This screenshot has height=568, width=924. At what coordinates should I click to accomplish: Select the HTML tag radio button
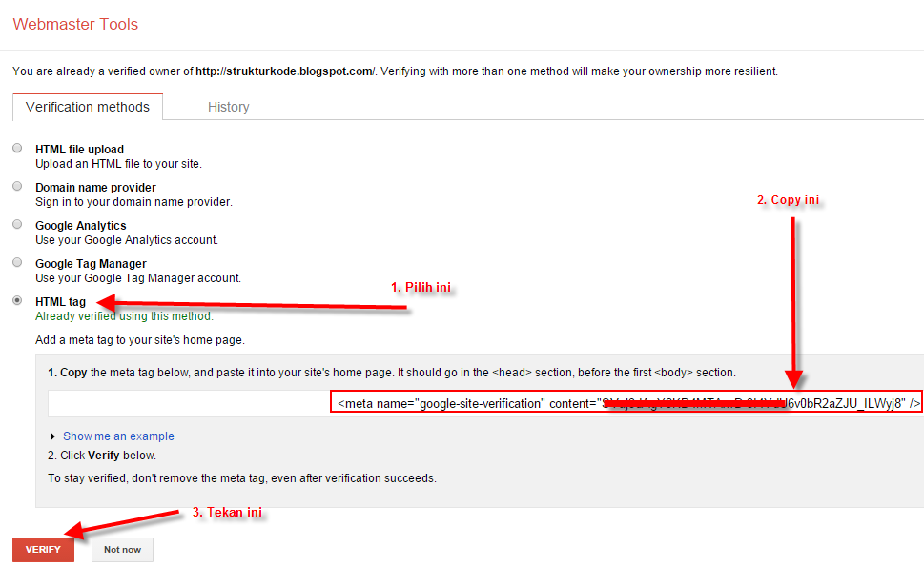tap(18, 300)
